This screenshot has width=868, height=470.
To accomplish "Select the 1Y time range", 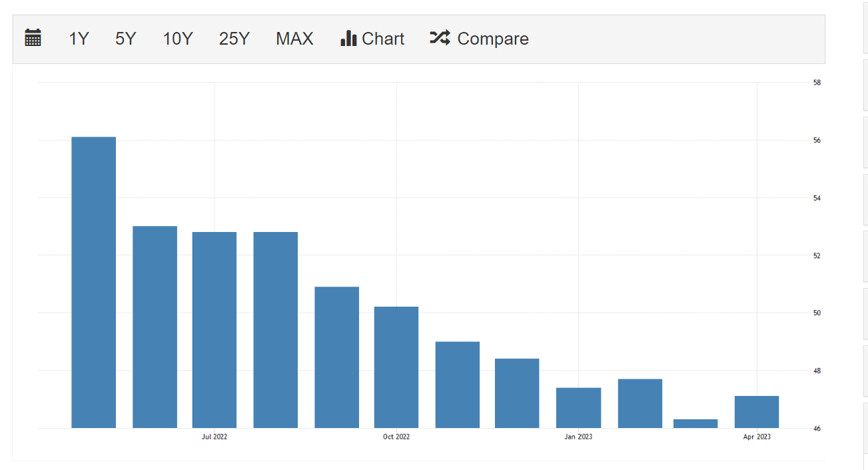I will point(79,39).
